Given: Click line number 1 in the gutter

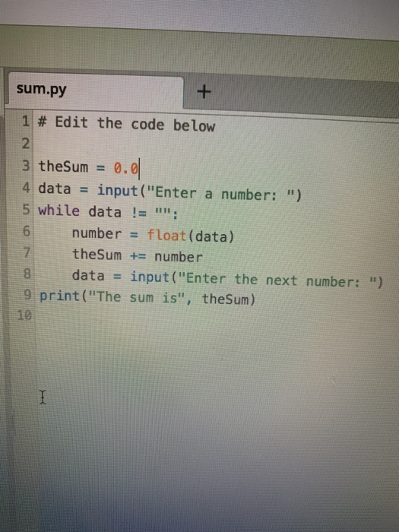Looking at the screenshot, I should (25, 121).
